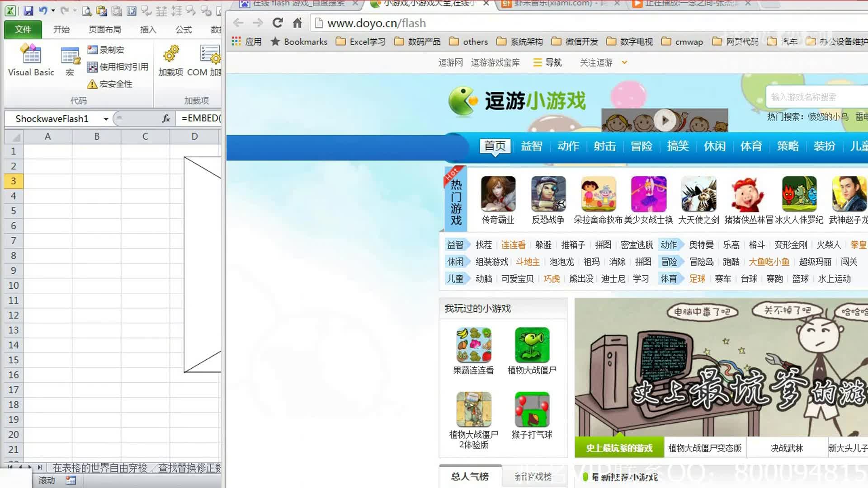This screenshot has width=868, height=488.
Task: Open the 应用 apps grid bookmark
Action: 247,42
